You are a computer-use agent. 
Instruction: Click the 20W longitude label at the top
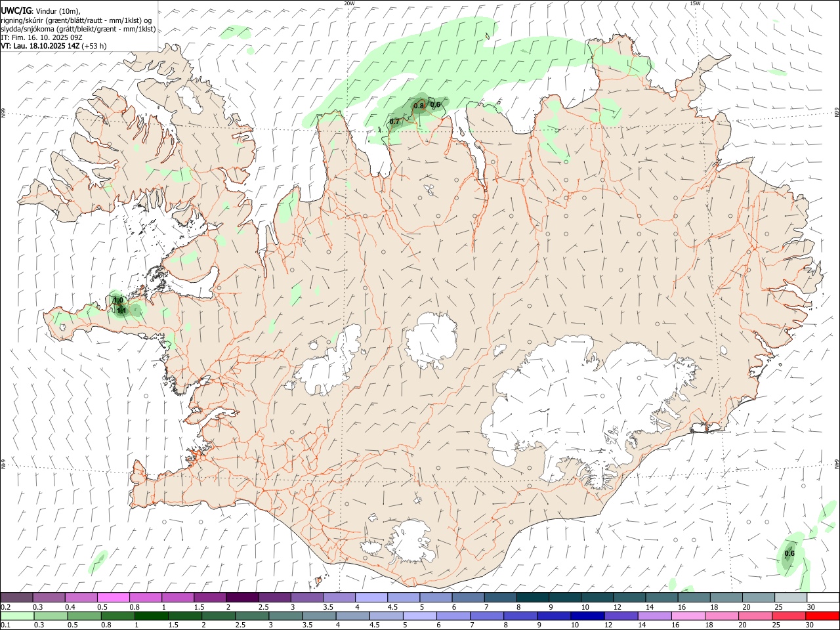[x=350, y=3]
